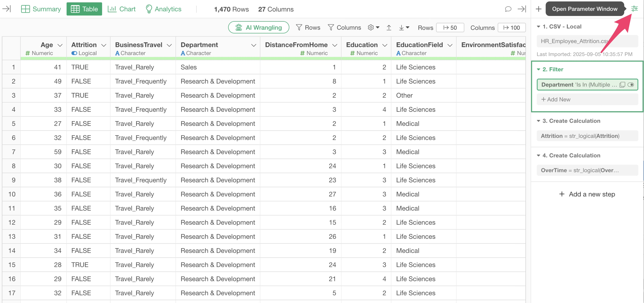Open the EducationField column menu chevron
Screen dimensions: 644x303
[x=450, y=45]
